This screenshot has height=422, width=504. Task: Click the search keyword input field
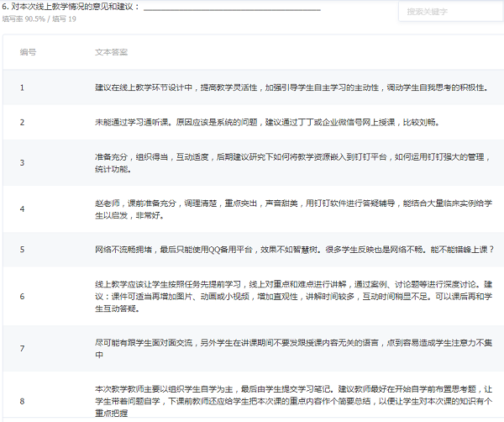pos(449,12)
